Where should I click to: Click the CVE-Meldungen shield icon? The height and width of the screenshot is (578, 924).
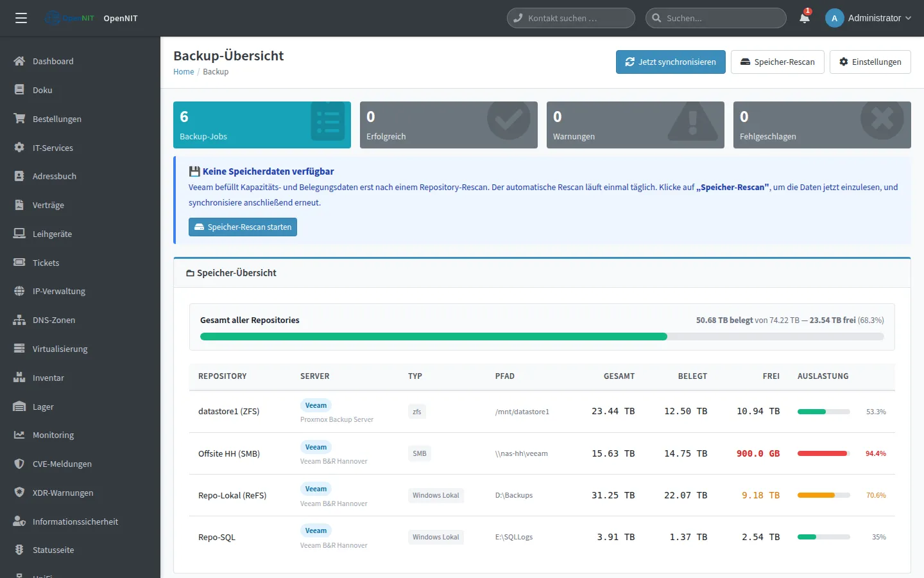(19, 464)
